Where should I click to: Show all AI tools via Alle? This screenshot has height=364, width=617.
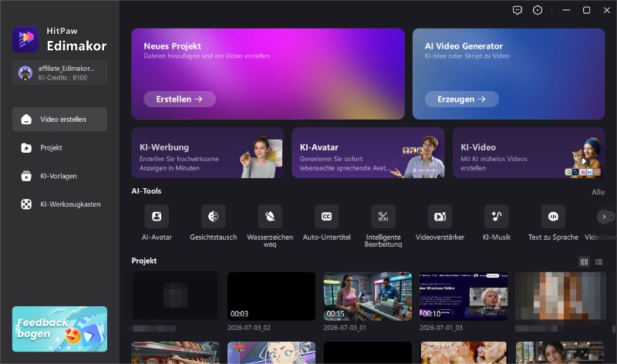click(x=598, y=192)
